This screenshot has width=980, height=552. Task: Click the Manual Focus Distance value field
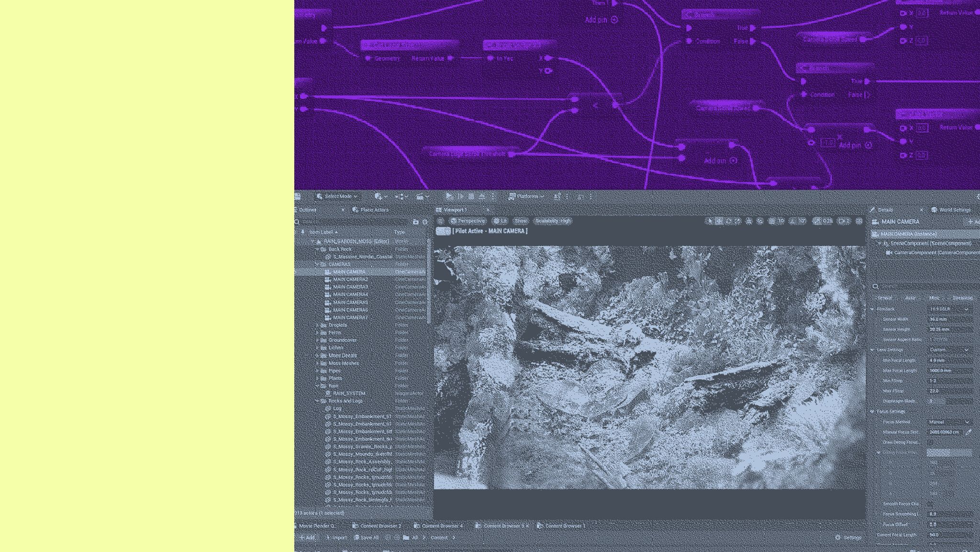[945, 432]
